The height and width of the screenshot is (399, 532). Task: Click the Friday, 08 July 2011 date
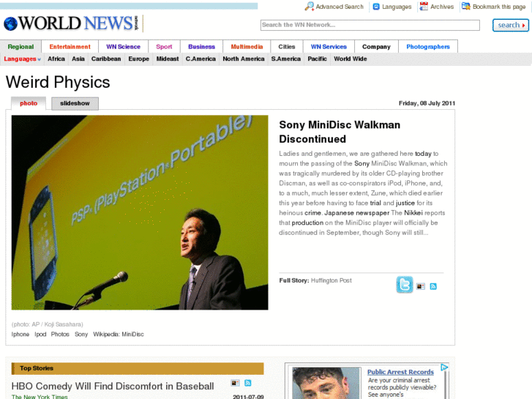pos(427,103)
